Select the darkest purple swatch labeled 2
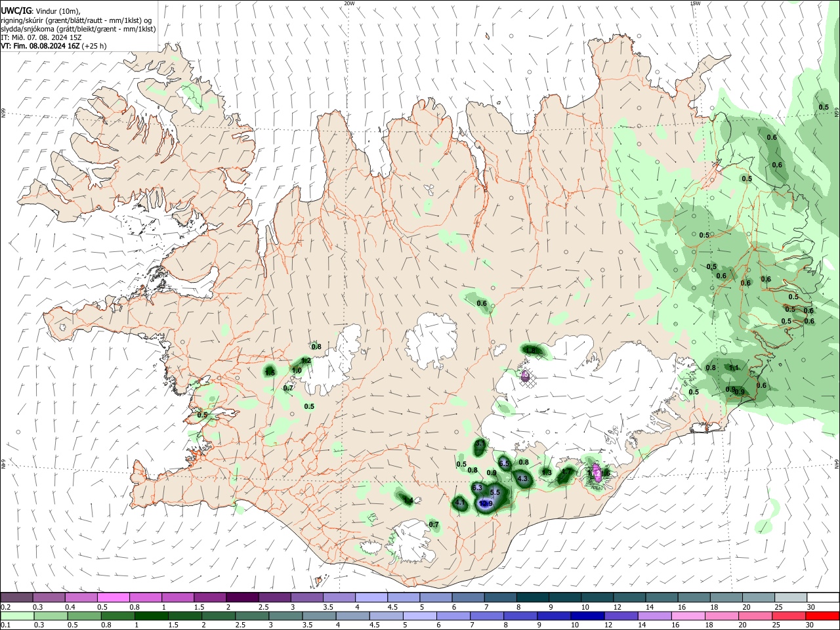The image size is (840, 630). (x=242, y=597)
